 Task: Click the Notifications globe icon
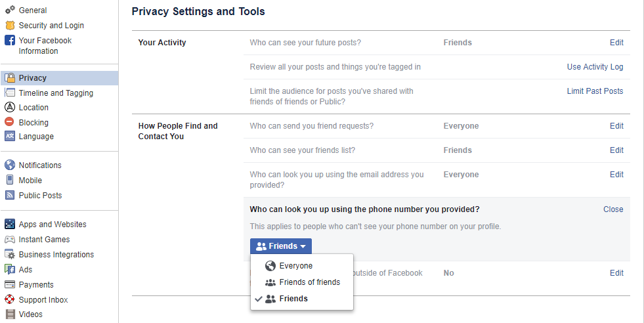coord(10,165)
